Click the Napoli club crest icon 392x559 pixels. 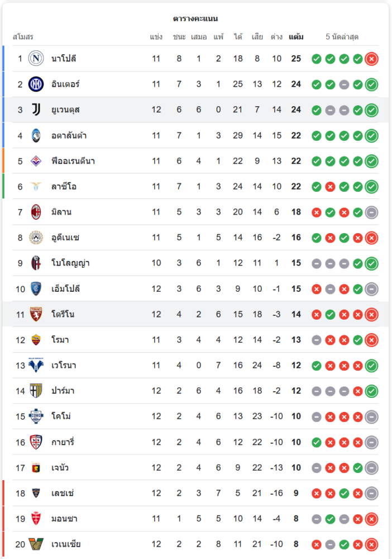[36, 59]
